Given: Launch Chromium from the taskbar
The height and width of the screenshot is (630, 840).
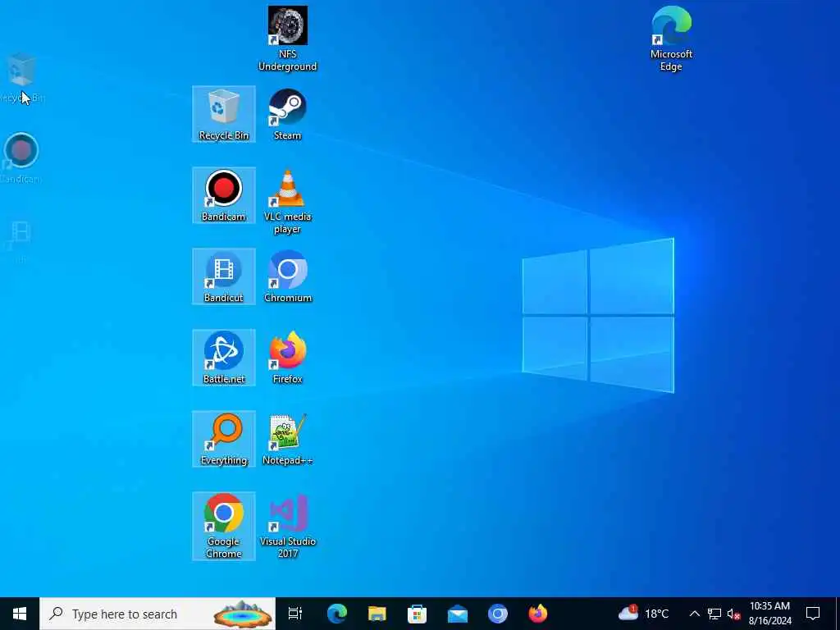Looking at the screenshot, I should pos(498,614).
